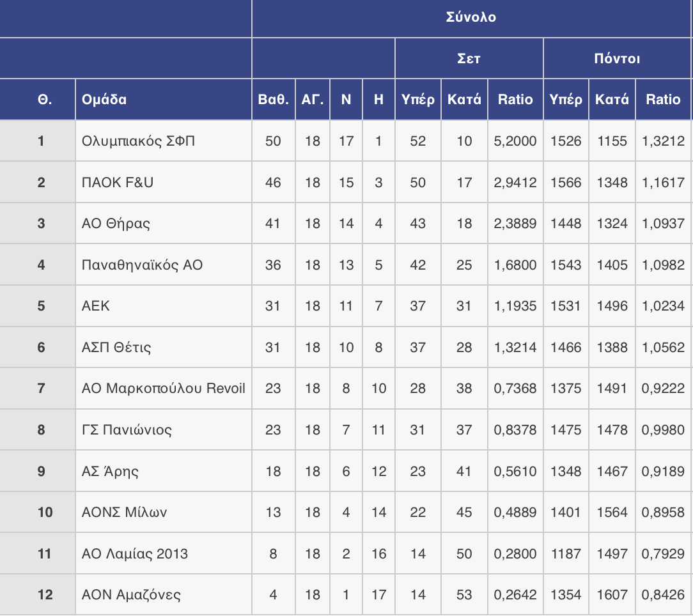Click set ratio 0,2642
The image size is (693, 616).
[x=515, y=595]
